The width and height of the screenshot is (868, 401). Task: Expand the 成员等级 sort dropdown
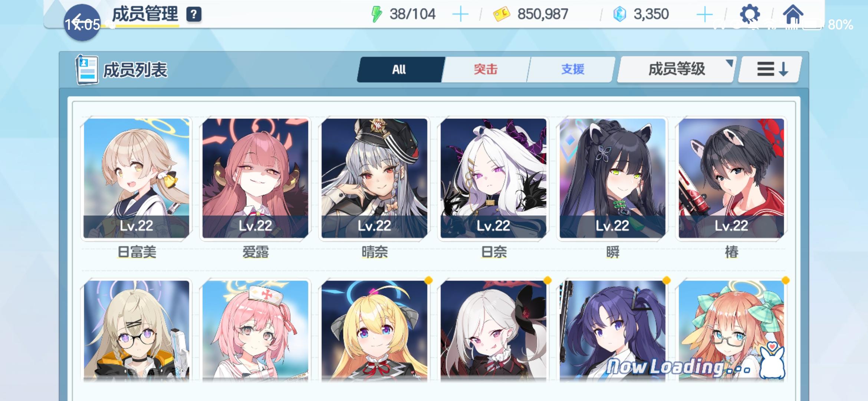tap(676, 69)
